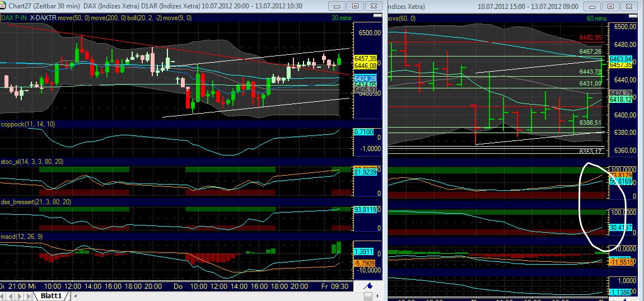Click the blue pin icon below the price axis
This screenshot has width=644, height=301.
click(368, 285)
